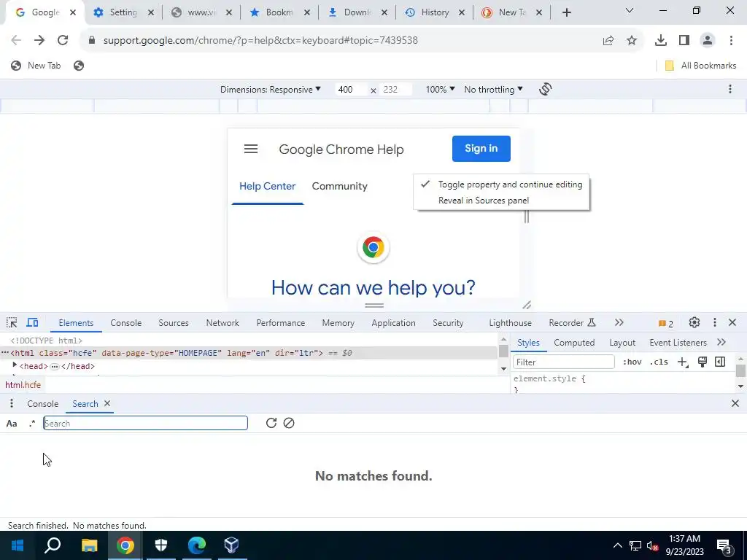Screen dimensions: 747x560
Task: Click the html.hcfe breadcrumb
Action: pos(23,385)
